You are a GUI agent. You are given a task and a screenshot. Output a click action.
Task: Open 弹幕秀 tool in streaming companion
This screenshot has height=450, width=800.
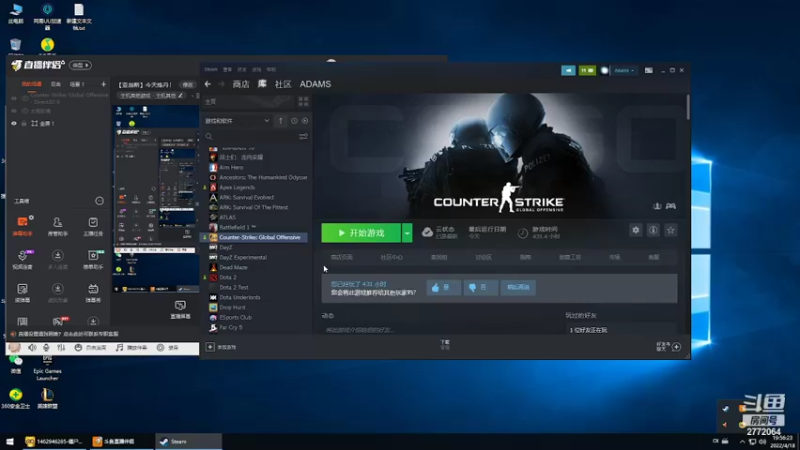(93, 293)
